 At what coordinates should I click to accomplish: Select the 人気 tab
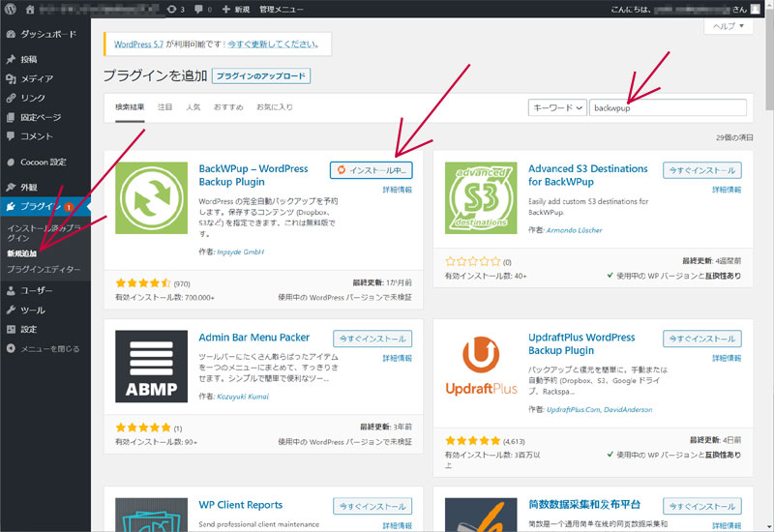tap(193, 107)
